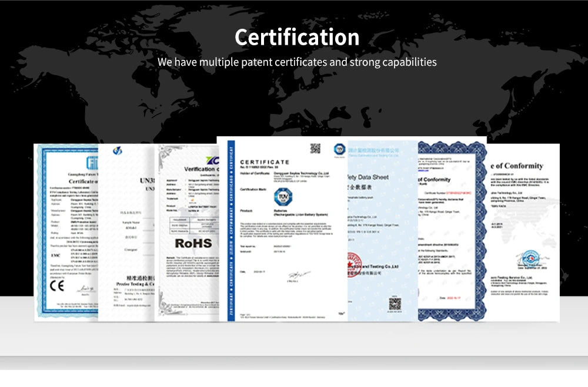
Task: Open the RoHS Verification certificate
Action: [187, 233]
